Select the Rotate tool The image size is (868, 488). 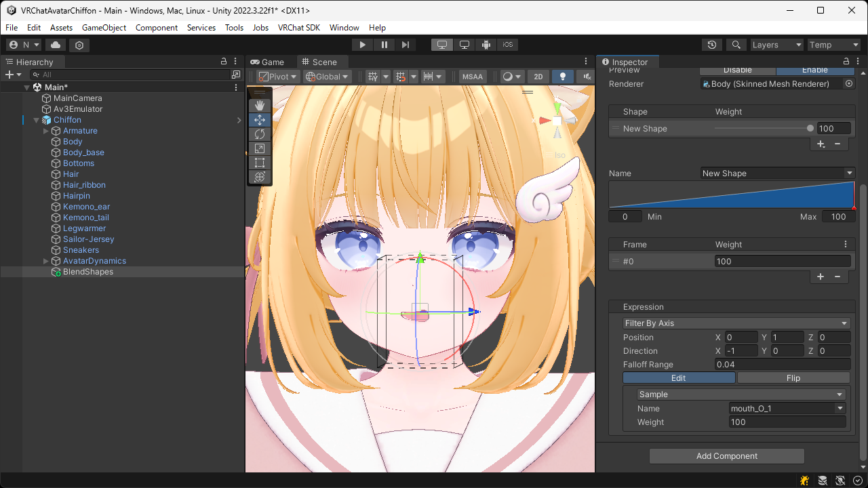tap(260, 134)
